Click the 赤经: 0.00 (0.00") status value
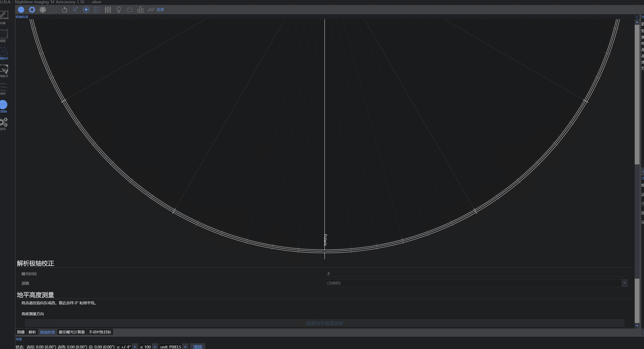The height and width of the screenshot is (349, 644). coord(41,347)
